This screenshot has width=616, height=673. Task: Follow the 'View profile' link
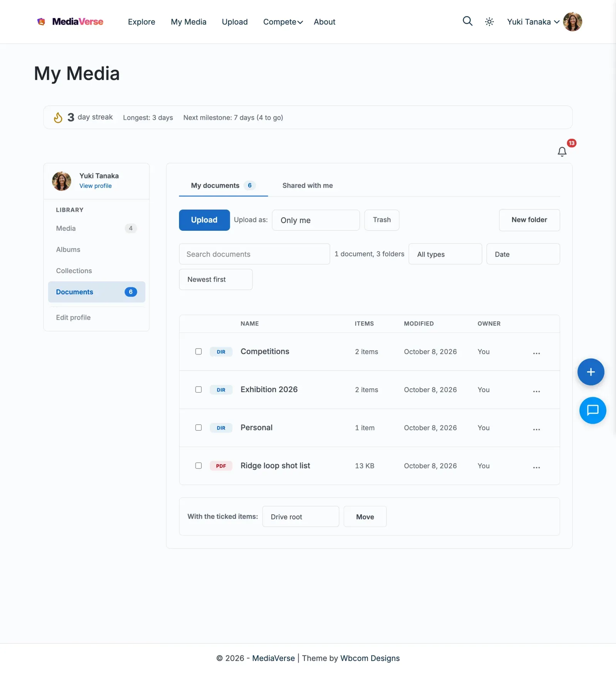point(95,186)
